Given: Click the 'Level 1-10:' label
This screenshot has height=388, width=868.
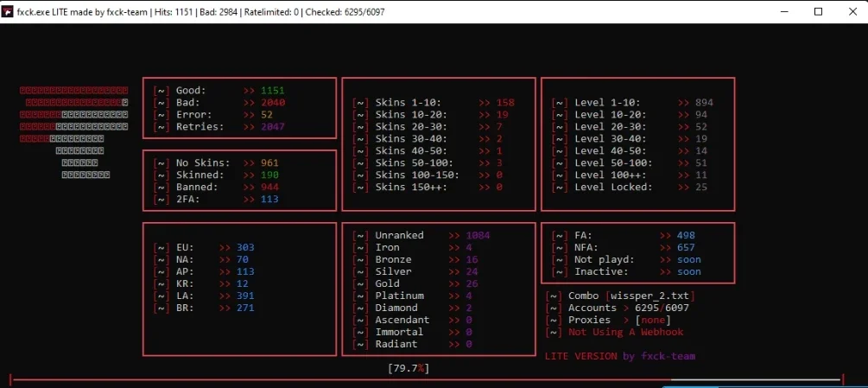Looking at the screenshot, I should click(608, 102).
